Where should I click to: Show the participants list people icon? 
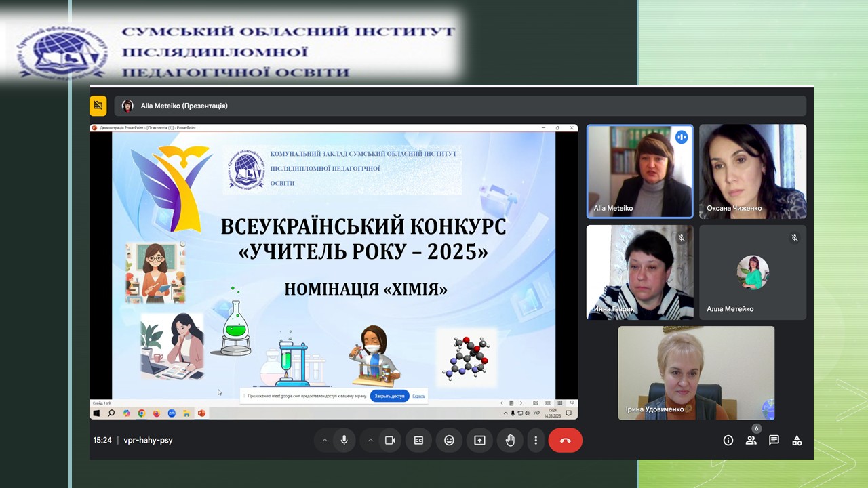click(x=751, y=441)
